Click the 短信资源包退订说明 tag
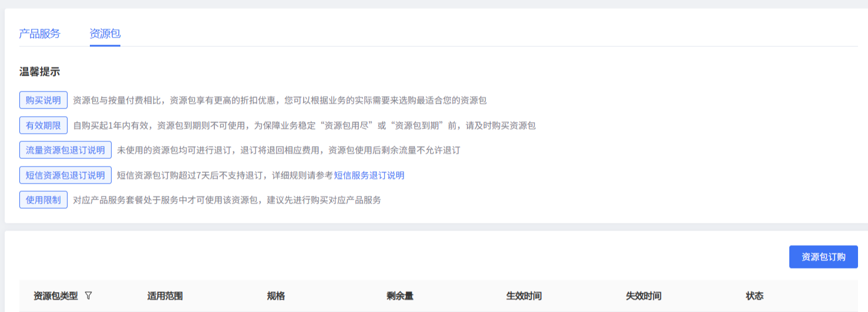The image size is (868, 312). coord(65,175)
